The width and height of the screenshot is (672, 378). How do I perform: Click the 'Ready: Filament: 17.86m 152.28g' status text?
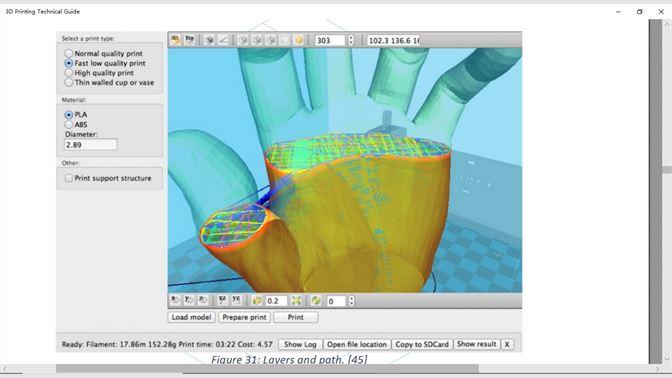(x=167, y=344)
